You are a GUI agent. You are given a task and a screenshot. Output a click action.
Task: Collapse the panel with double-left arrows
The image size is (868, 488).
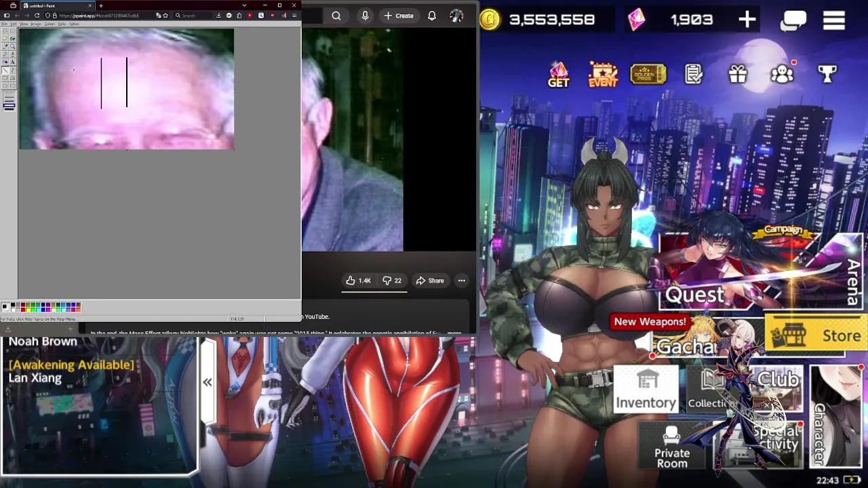208,383
